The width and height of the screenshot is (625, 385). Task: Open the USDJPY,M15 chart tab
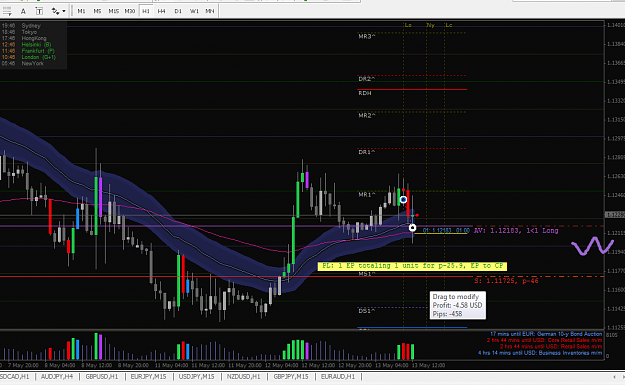[x=196, y=377]
